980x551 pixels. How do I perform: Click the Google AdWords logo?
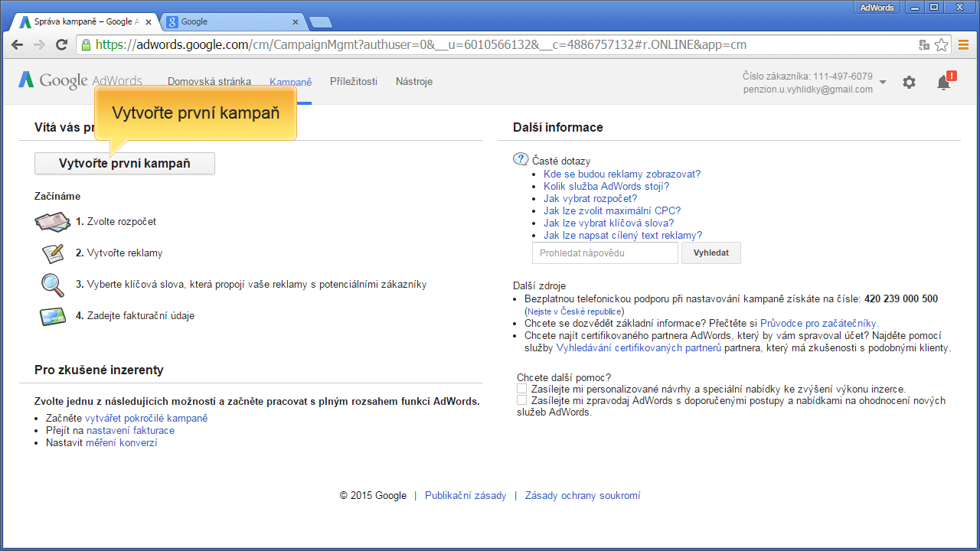tap(80, 80)
